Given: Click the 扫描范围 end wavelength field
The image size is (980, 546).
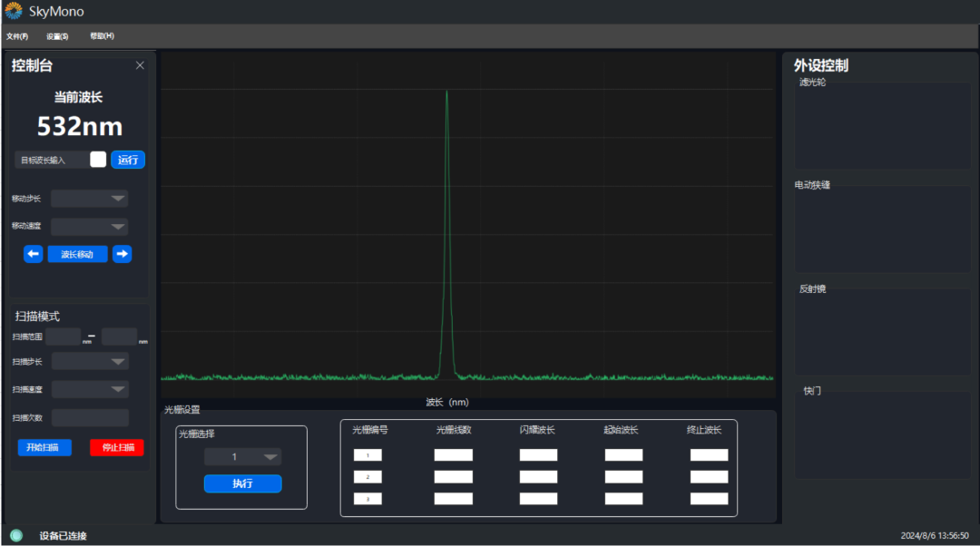Looking at the screenshot, I should click(x=119, y=336).
